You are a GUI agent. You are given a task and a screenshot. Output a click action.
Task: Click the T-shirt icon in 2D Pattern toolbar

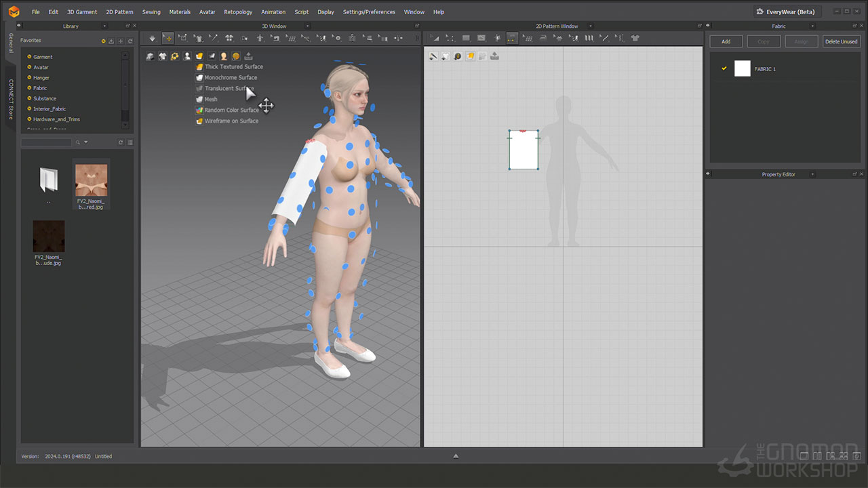coord(635,39)
